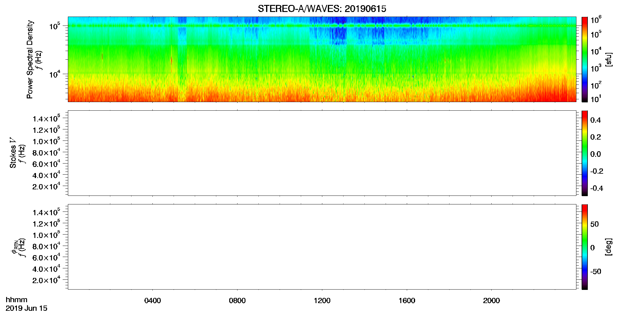The width and height of the screenshot is (644, 332).
Task: Click the 0800 time axis label
Action: 237,301
